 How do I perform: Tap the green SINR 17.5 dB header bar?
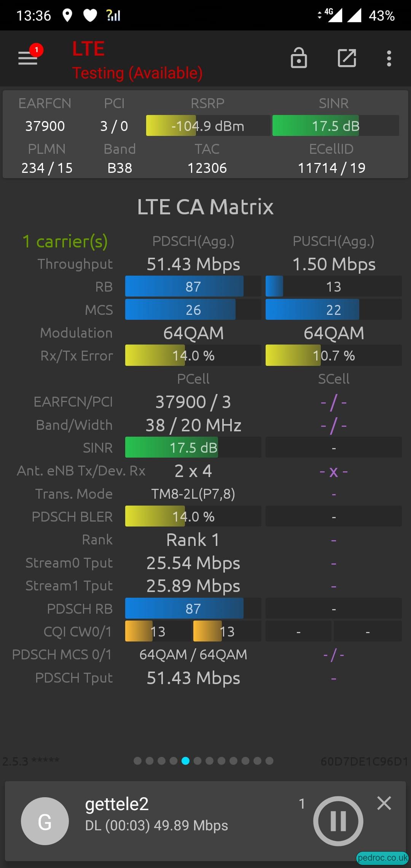click(x=336, y=126)
